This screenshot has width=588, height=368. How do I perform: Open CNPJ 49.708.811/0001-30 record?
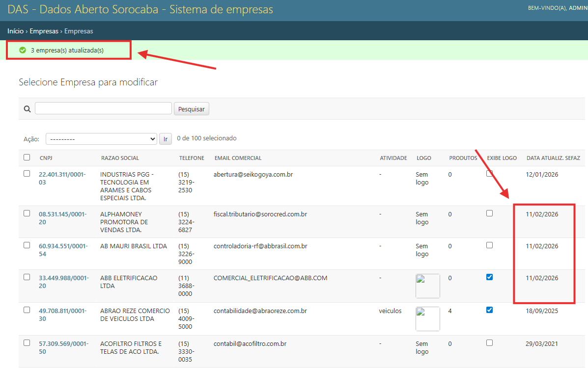tap(62, 315)
